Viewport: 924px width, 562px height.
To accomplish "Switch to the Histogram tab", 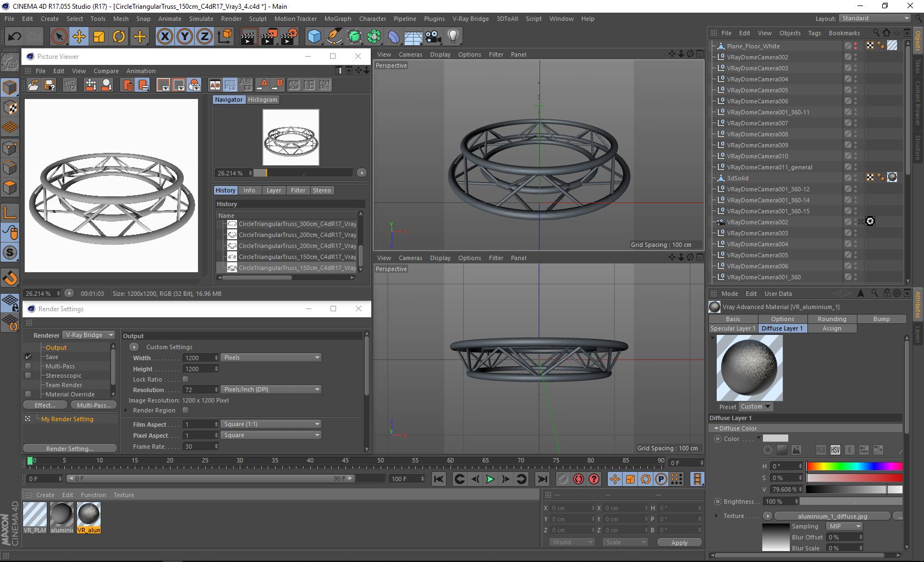I will pos(262,100).
